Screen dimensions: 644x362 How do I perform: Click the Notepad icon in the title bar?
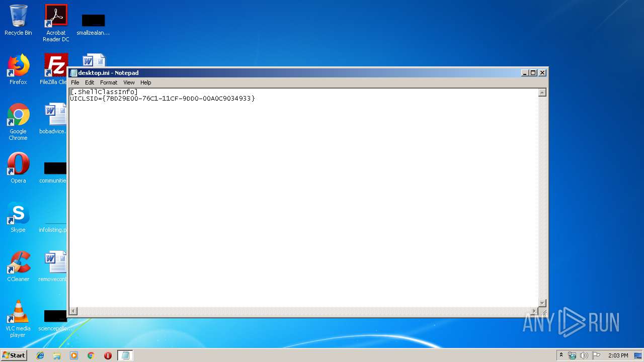pos(73,73)
